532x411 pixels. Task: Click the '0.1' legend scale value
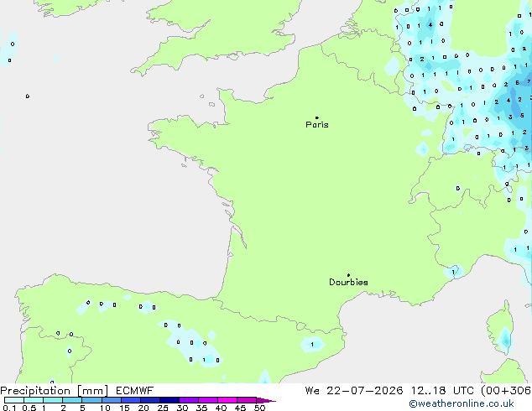[9, 408]
